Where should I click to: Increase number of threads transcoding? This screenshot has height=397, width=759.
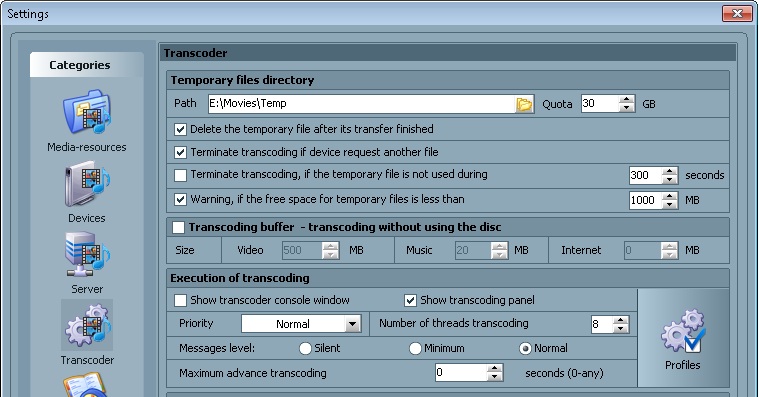pyautogui.click(x=621, y=320)
